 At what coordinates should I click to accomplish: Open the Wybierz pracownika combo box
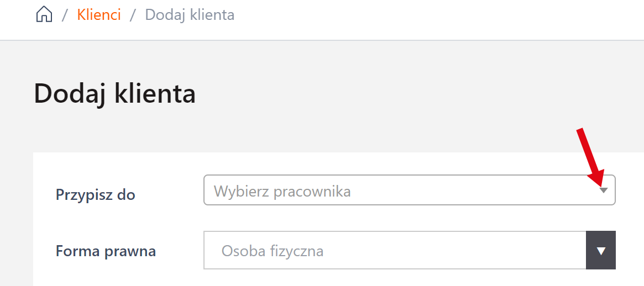click(x=409, y=190)
